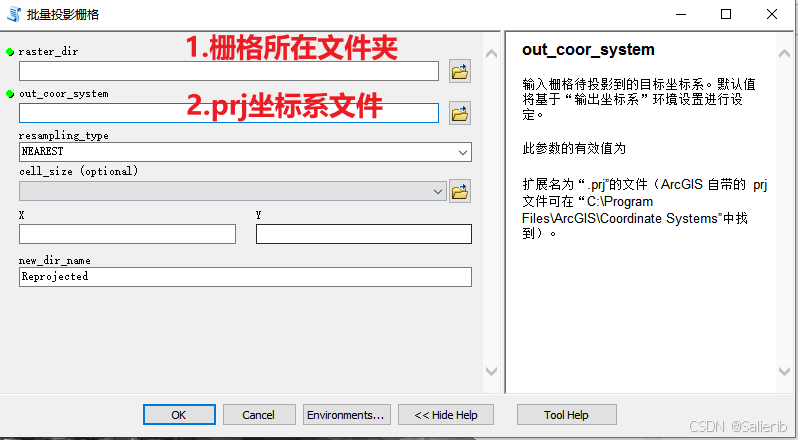Click the raster_dir parameter label

(48, 51)
